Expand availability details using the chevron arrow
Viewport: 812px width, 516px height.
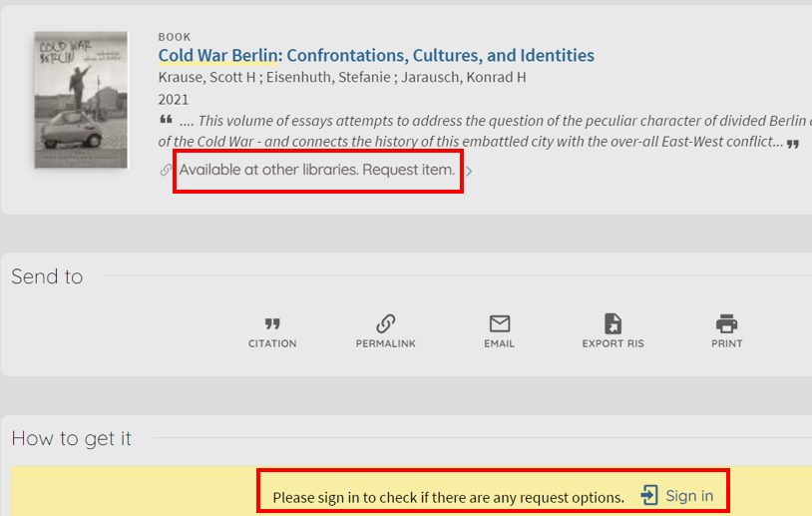tap(469, 171)
